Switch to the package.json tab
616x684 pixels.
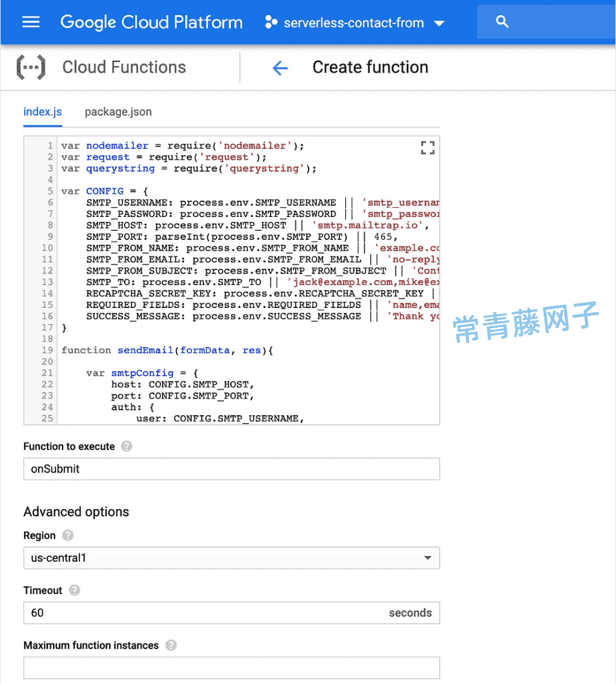(118, 112)
